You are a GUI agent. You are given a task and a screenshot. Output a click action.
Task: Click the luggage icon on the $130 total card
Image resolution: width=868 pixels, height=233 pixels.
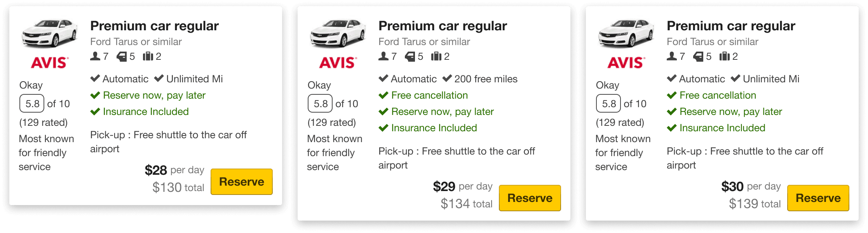[x=148, y=56]
